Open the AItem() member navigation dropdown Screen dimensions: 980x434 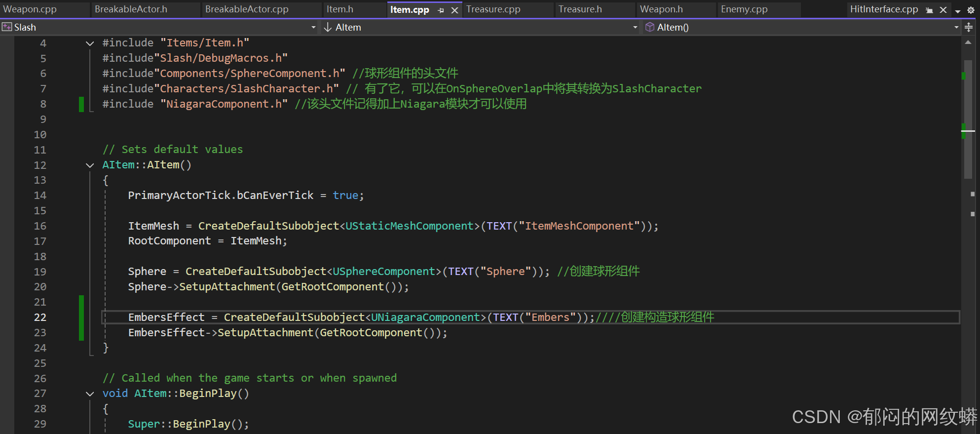pos(956,27)
